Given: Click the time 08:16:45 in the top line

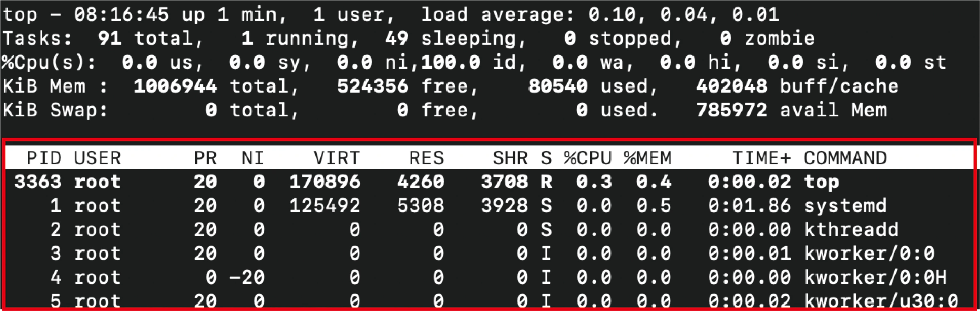Looking at the screenshot, I should click(121, 15).
